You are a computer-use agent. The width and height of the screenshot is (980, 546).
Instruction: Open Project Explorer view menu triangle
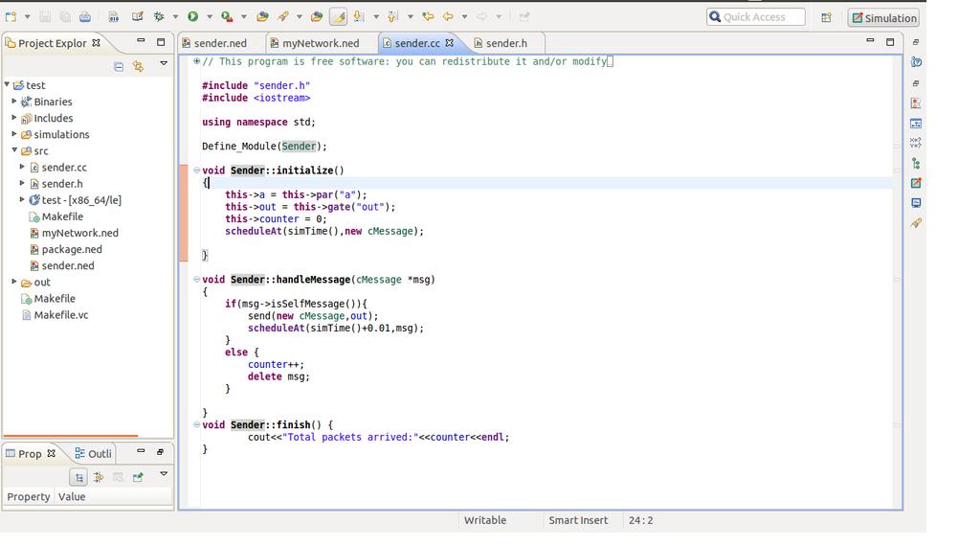tap(164, 63)
